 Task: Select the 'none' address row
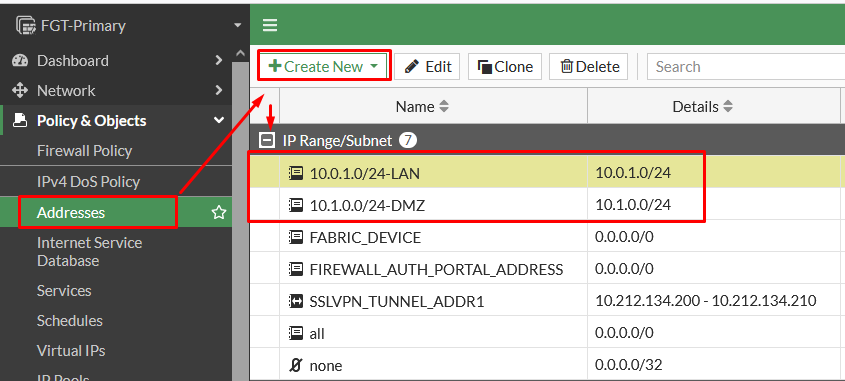click(x=548, y=365)
